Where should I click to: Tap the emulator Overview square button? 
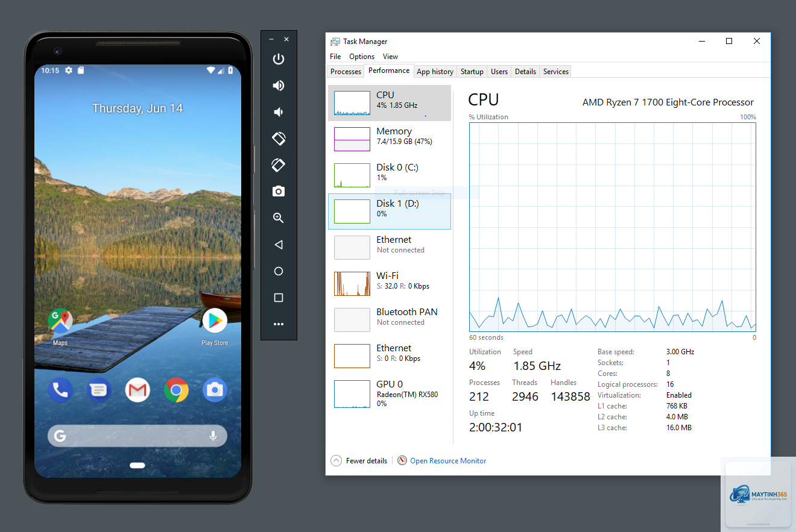[x=279, y=298]
